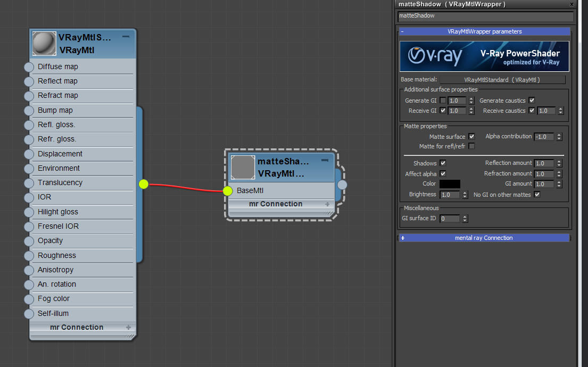Click the Receive caustics spinner arrows

tap(561, 111)
